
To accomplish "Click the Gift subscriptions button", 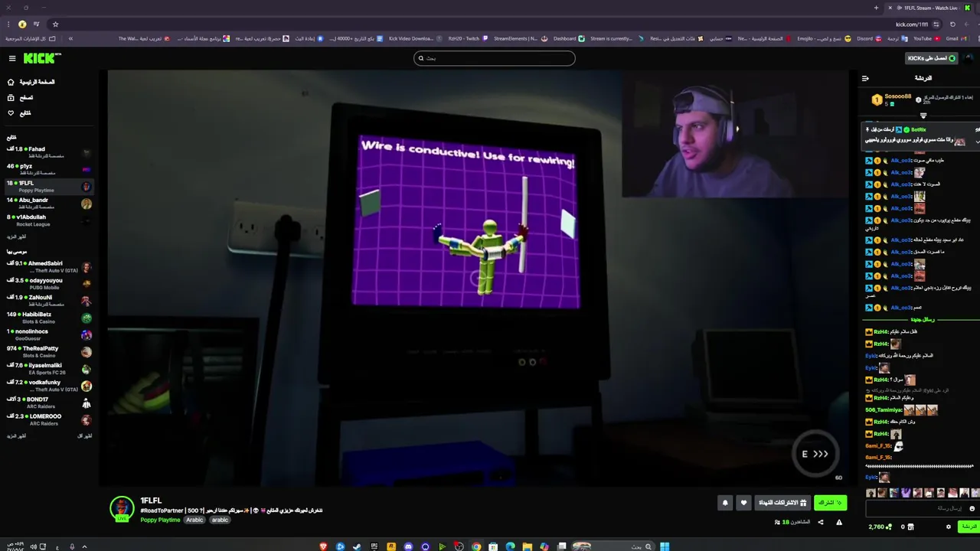I will click(x=782, y=503).
